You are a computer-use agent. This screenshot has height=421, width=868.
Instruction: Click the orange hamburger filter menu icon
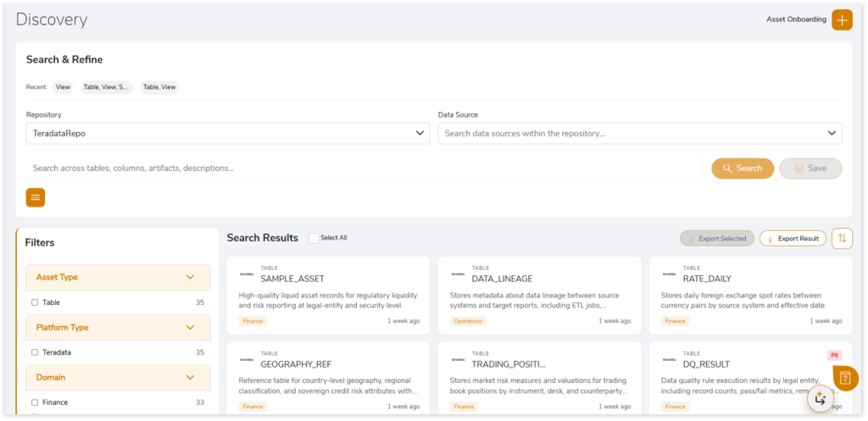pos(36,197)
